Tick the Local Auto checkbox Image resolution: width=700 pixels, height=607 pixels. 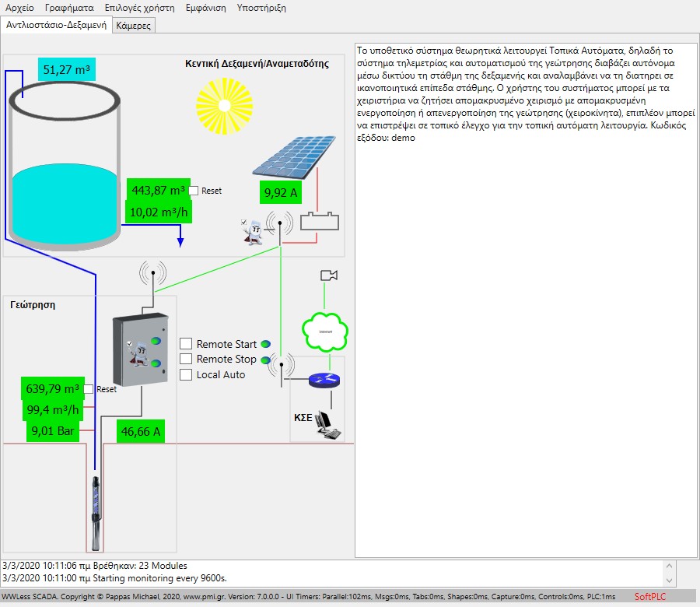click(186, 375)
